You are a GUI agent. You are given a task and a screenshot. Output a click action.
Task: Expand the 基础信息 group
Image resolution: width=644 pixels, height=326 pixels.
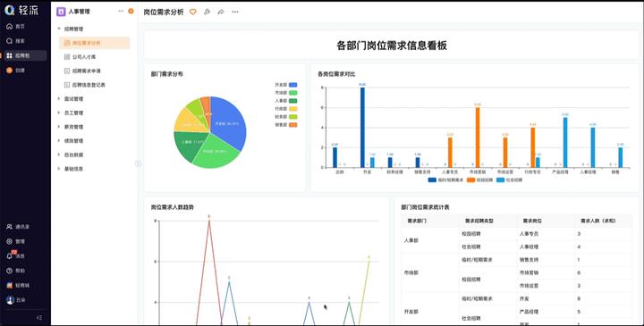click(59, 169)
